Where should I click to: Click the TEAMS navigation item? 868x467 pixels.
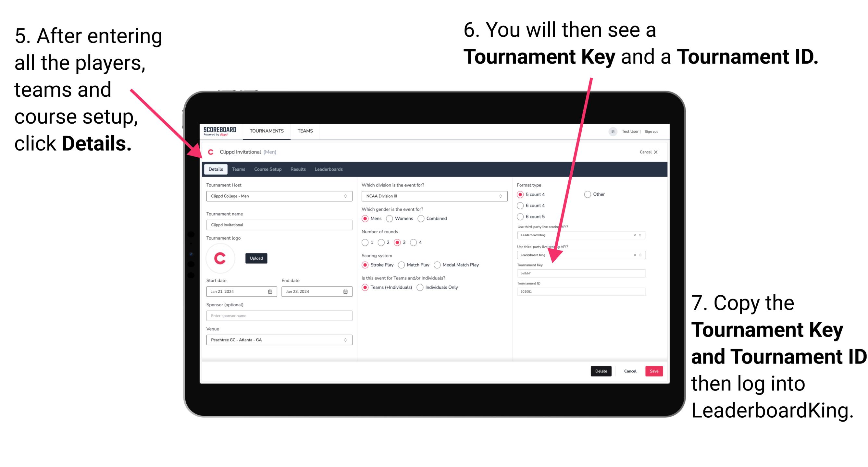pyautogui.click(x=305, y=131)
